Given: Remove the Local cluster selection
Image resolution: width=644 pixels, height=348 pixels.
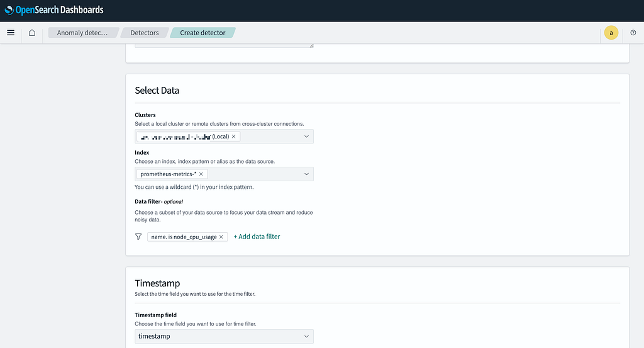Looking at the screenshot, I should 234,137.
